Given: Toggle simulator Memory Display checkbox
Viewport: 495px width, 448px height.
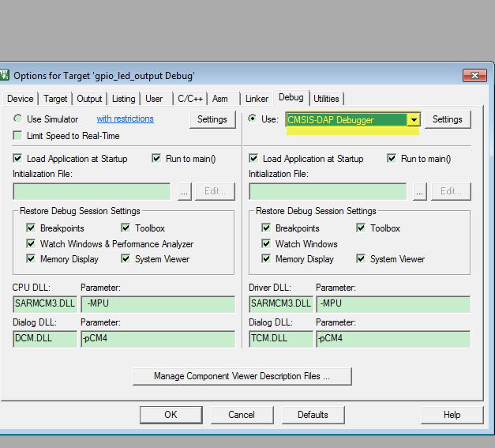Looking at the screenshot, I should (x=31, y=258).
